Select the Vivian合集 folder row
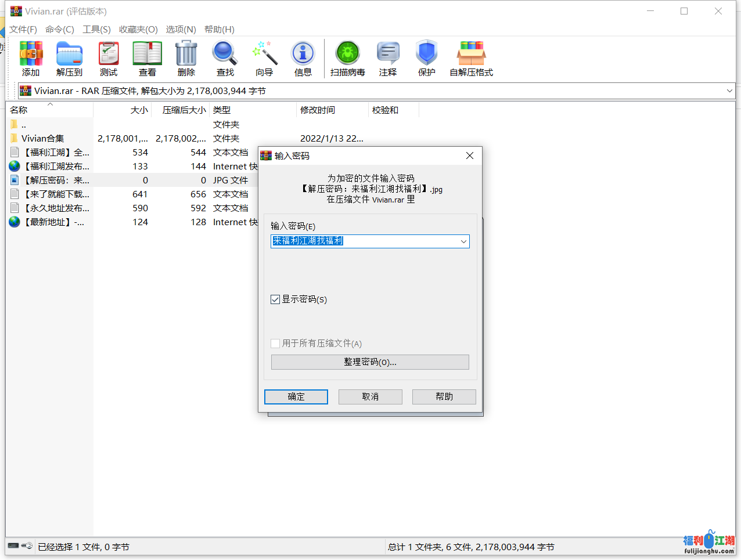Image resolution: width=741 pixels, height=560 pixels. (x=43, y=139)
